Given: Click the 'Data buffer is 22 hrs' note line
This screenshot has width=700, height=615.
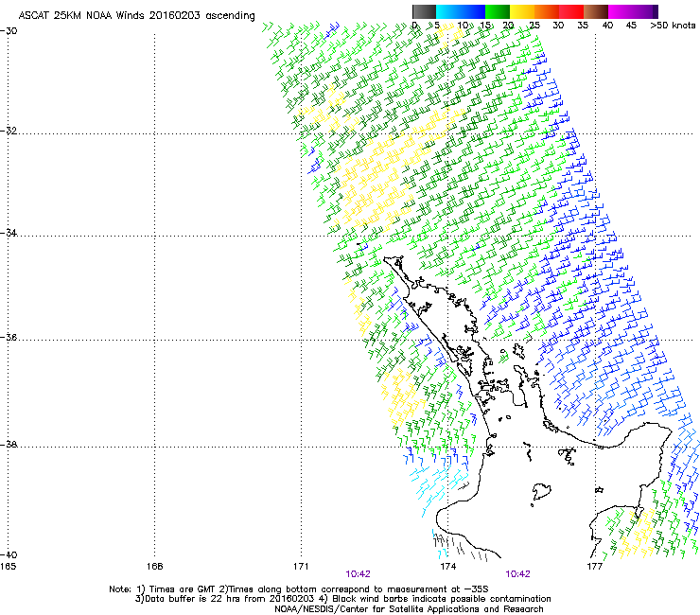Looking at the screenshot, I should tap(342, 599).
